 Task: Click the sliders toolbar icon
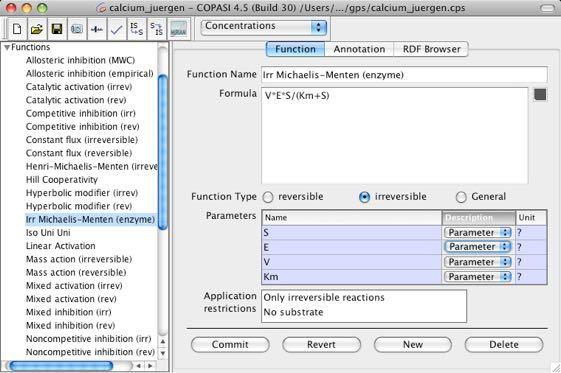pyautogui.click(x=77, y=29)
